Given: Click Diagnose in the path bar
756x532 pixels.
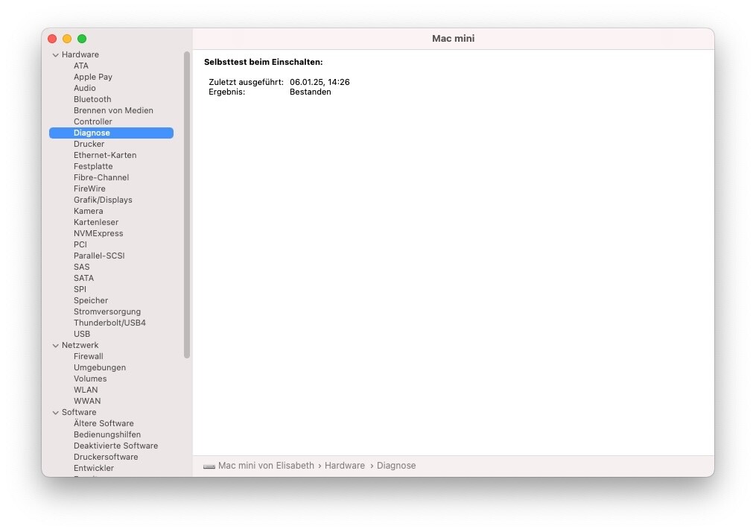Looking at the screenshot, I should 396,466.
